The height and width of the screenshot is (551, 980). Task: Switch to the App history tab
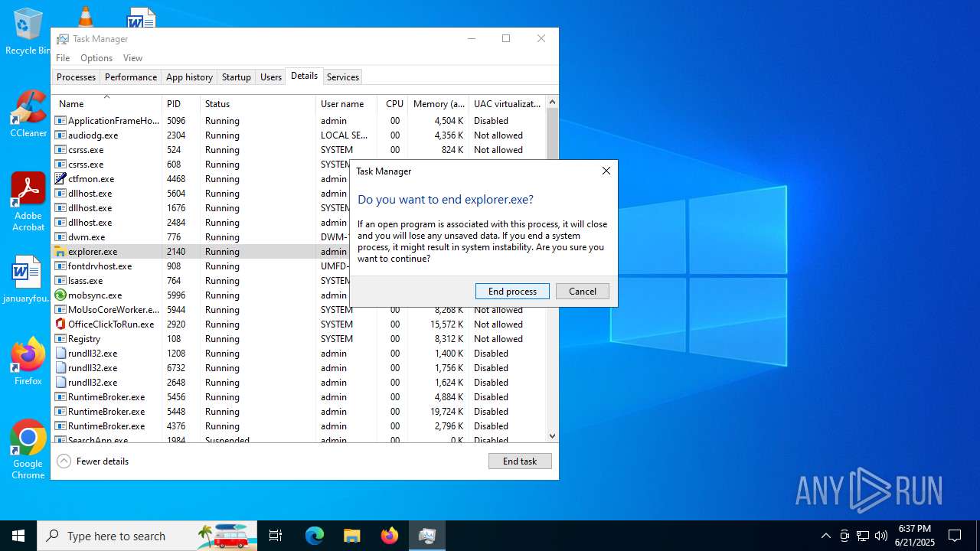189,77
